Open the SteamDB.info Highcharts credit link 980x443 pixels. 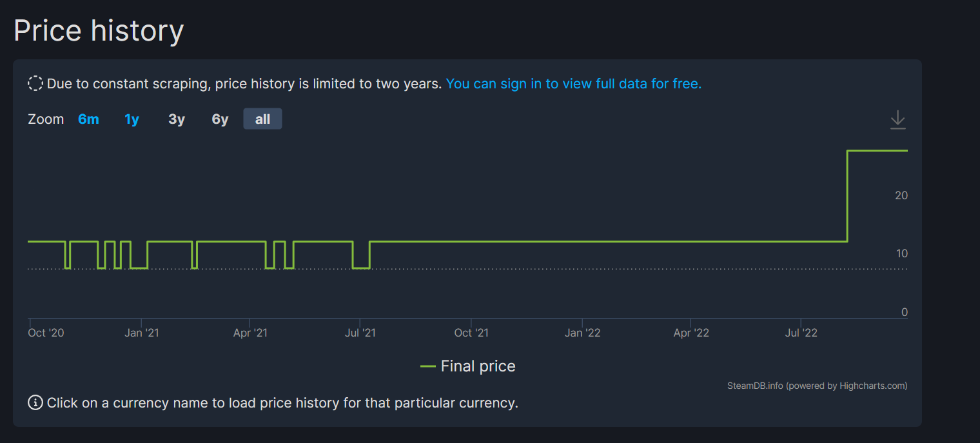[x=817, y=386]
